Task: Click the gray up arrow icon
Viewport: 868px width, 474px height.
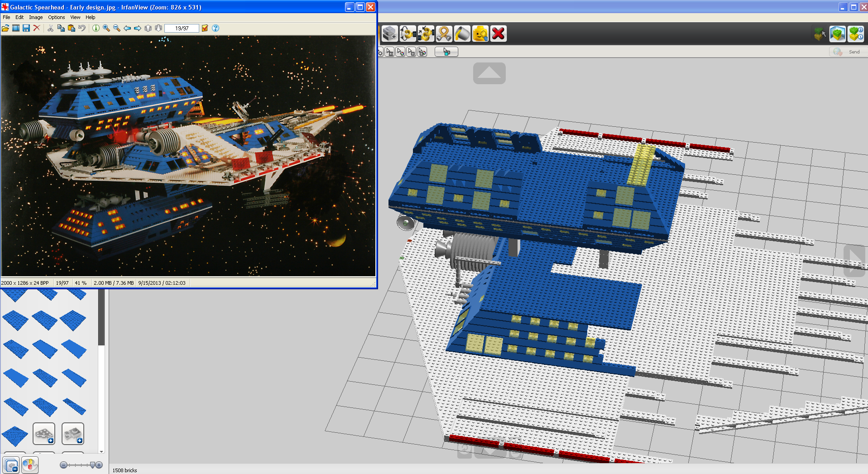Action: (x=148, y=28)
